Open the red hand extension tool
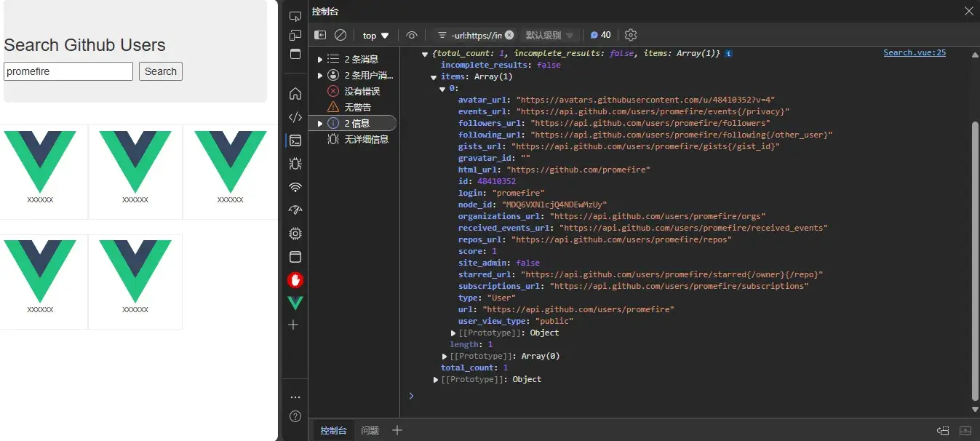This screenshot has height=441, width=980. [295, 280]
